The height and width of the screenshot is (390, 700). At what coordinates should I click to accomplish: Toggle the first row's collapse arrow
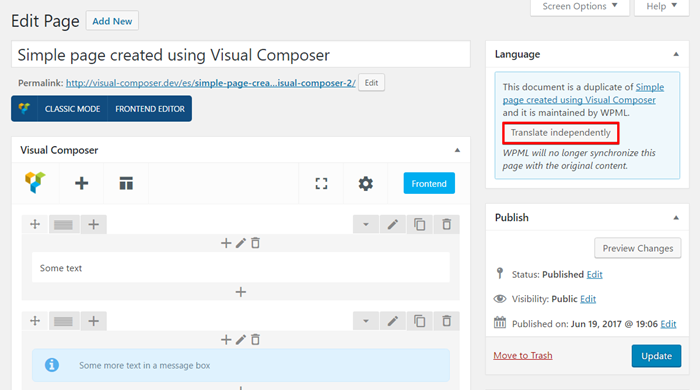click(x=366, y=224)
